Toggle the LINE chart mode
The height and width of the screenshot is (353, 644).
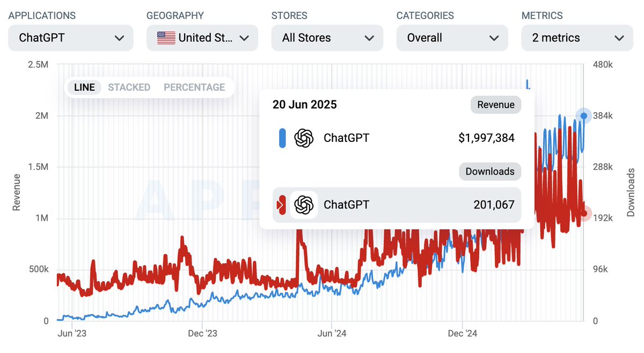pos(84,87)
